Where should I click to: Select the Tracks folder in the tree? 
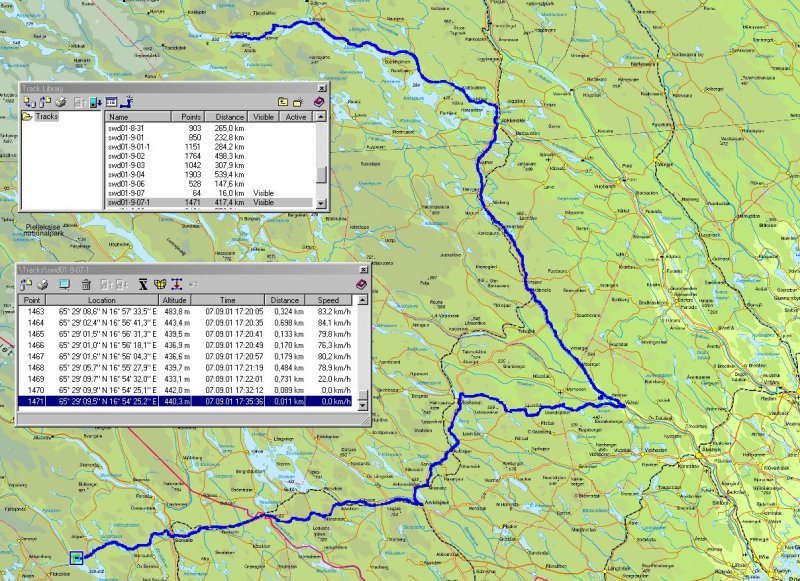pyautogui.click(x=46, y=117)
